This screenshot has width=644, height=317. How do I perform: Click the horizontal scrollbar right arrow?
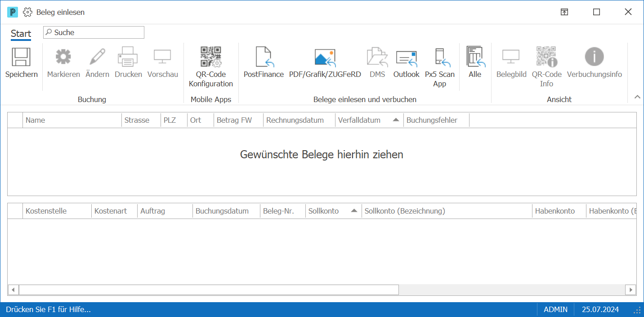coord(631,290)
